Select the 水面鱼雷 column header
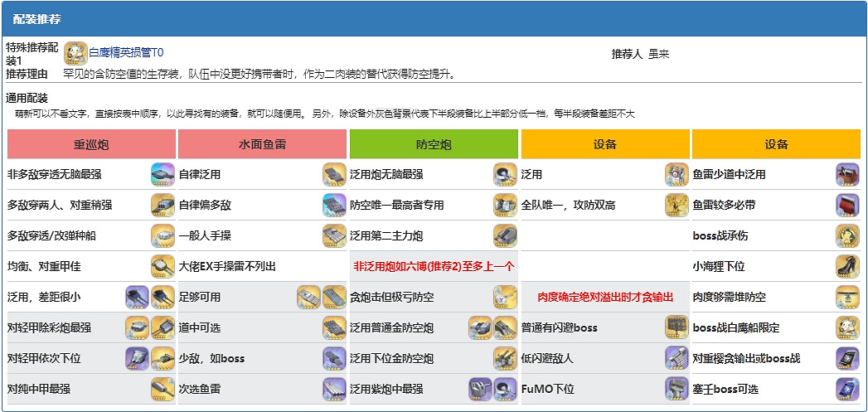This screenshot has height=412, width=868. pyautogui.click(x=262, y=144)
